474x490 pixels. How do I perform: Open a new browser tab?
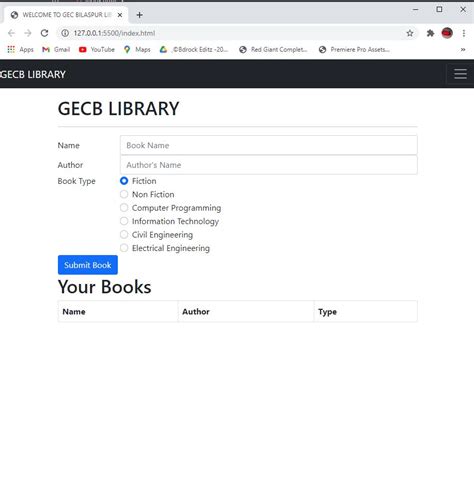pos(140,15)
